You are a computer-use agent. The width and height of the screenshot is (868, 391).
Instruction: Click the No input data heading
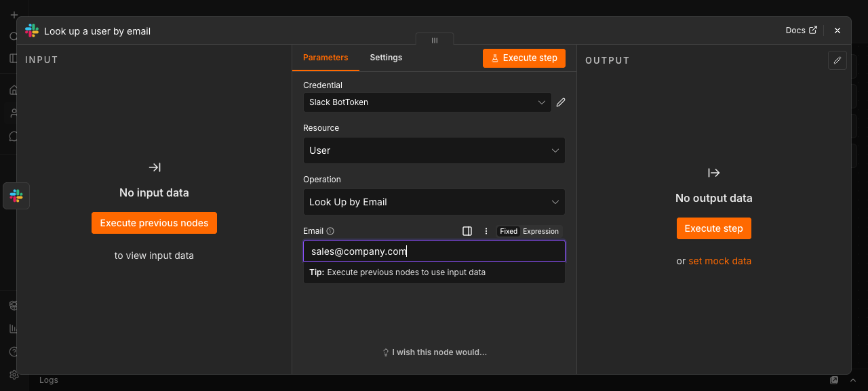coord(154,193)
